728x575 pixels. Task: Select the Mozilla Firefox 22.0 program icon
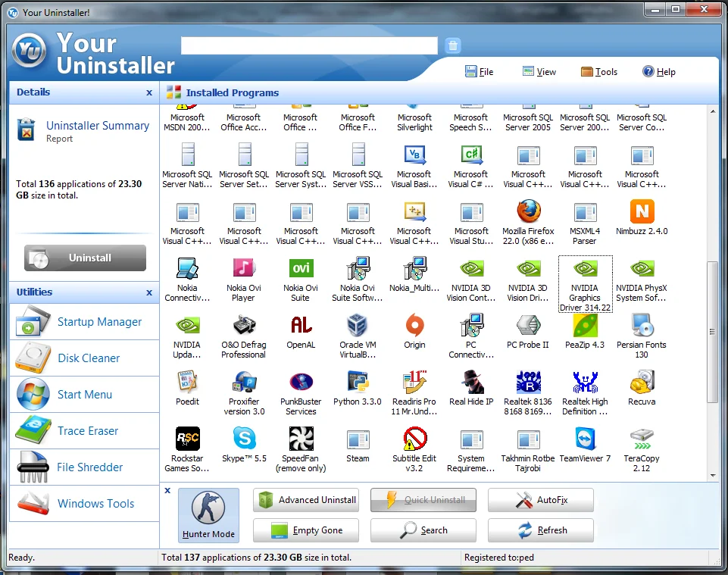click(x=528, y=212)
